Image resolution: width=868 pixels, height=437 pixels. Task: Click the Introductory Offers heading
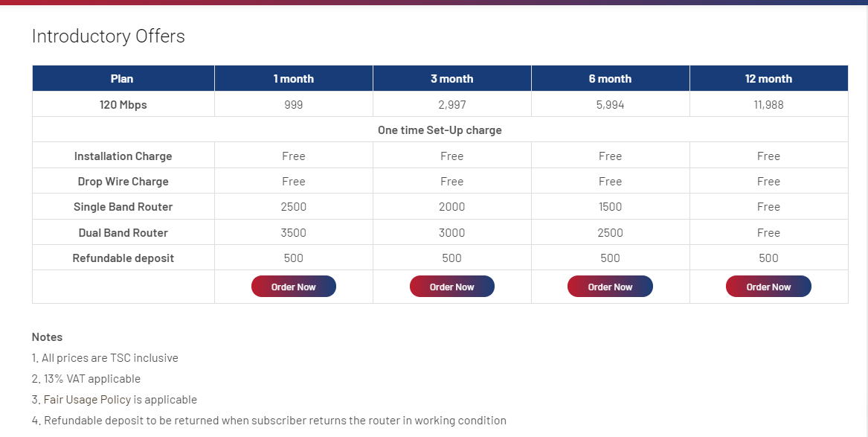tap(109, 36)
